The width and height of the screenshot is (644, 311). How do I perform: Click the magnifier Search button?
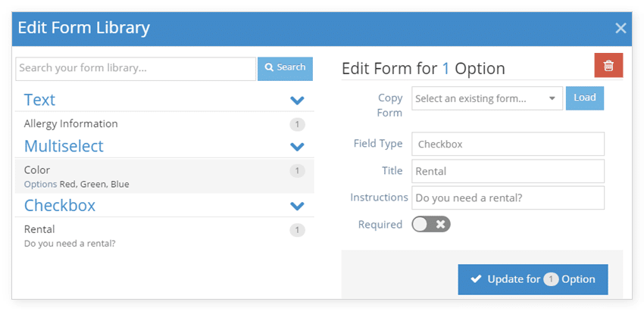285,69
